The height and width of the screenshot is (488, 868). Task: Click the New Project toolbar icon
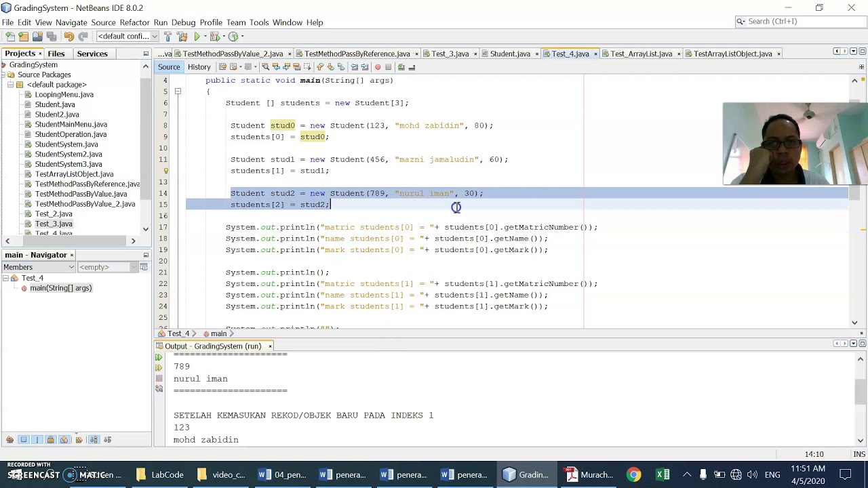tap(24, 37)
